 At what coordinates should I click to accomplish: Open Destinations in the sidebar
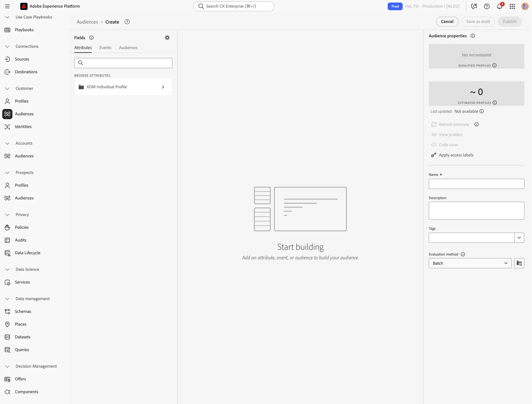click(26, 72)
